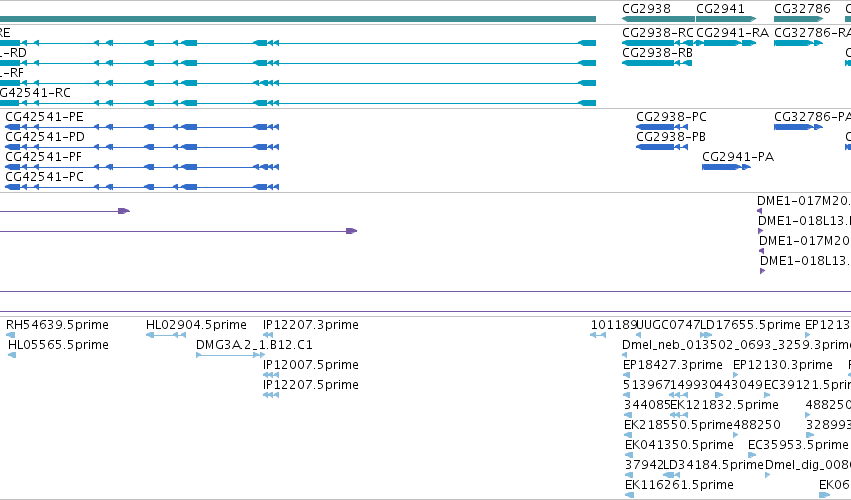The image size is (851, 500).
Task: Click the CG42541-PF label
Action: 43,157
